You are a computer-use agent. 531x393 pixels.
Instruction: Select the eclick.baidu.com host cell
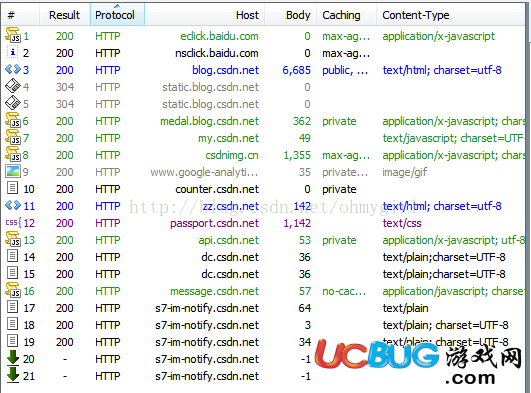(219, 36)
